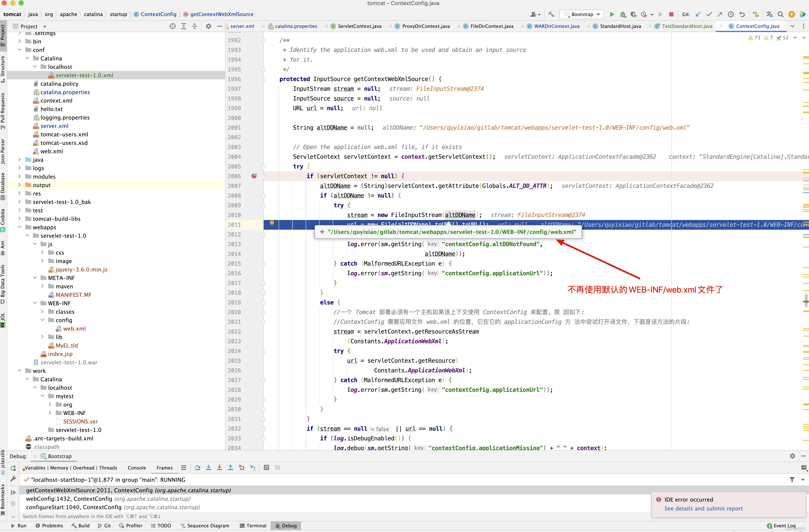
Task: Click the Git commit checkmark icon
Action: tap(709, 14)
